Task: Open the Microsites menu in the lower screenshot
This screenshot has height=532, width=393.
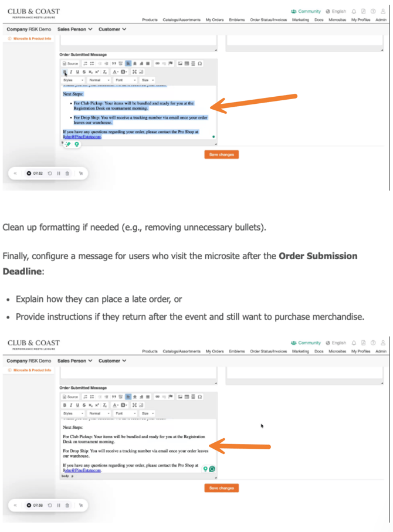Action: coord(337,351)
